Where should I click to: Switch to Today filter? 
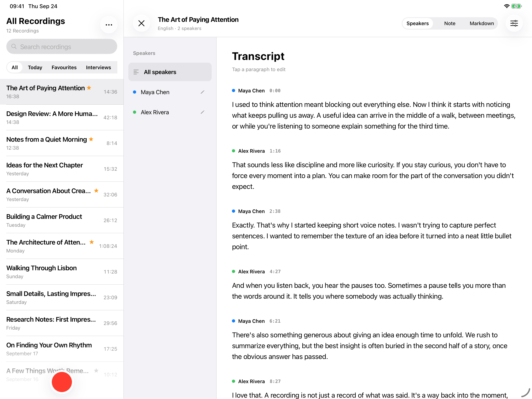(35, 67)
